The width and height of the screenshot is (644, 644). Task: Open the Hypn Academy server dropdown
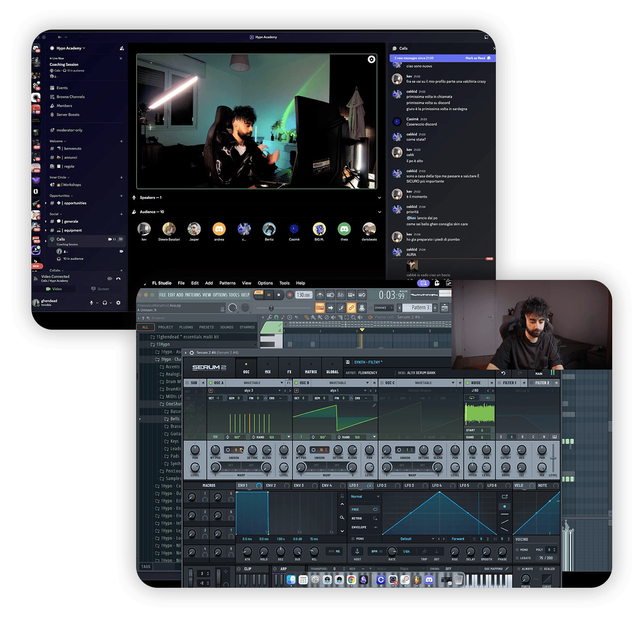(70, 48)
